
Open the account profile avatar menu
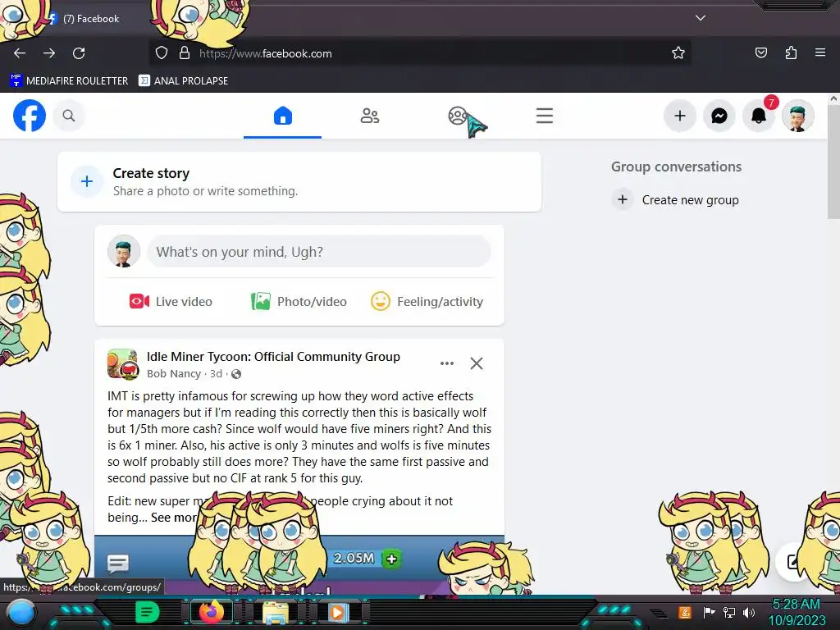tap(797, 116)
